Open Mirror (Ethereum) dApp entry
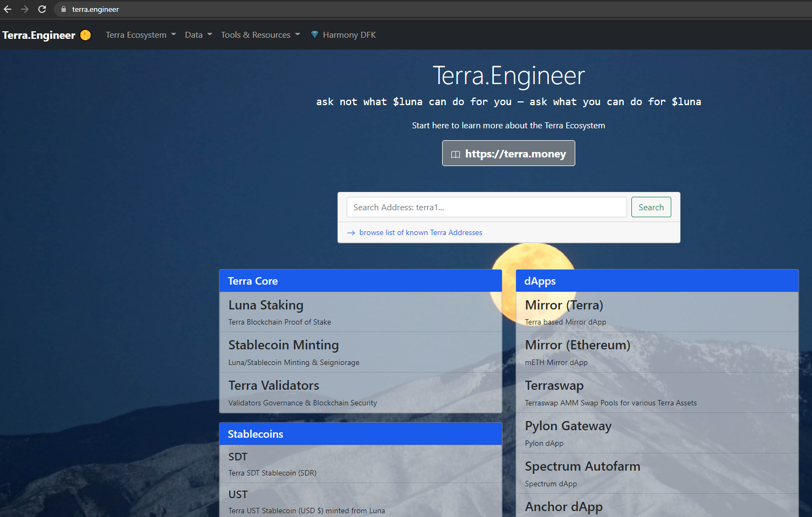This screenshot has height=517, width=812. coord(657,352)
